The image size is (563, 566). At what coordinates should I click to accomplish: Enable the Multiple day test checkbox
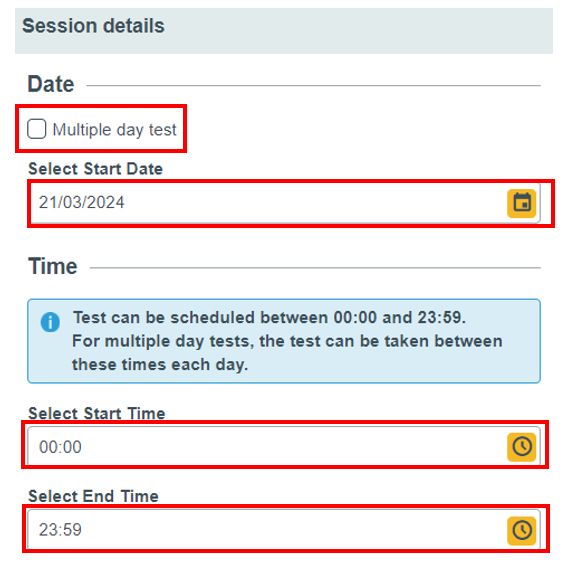[x=36, y=129]
